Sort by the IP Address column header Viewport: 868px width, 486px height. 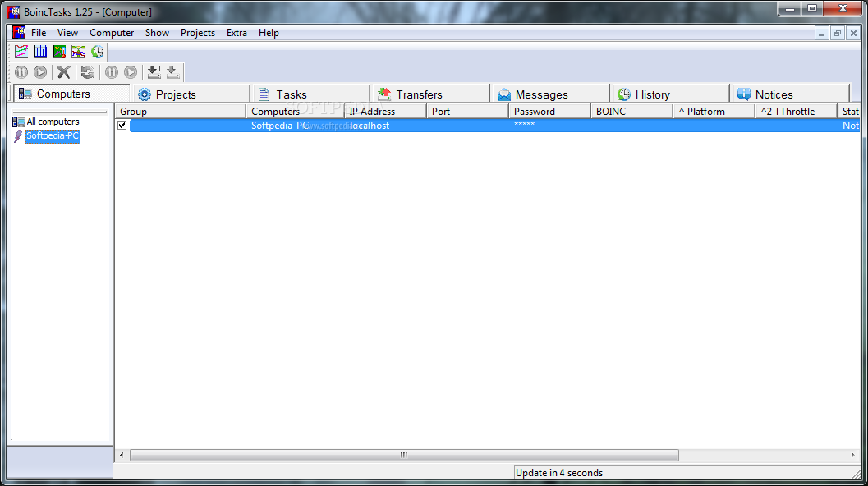pyautogui.click(x=385, y=112)
